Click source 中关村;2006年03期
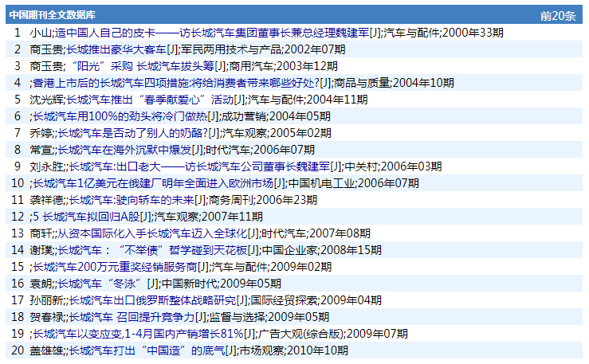 pyautogui.click(x=393, y=166)
